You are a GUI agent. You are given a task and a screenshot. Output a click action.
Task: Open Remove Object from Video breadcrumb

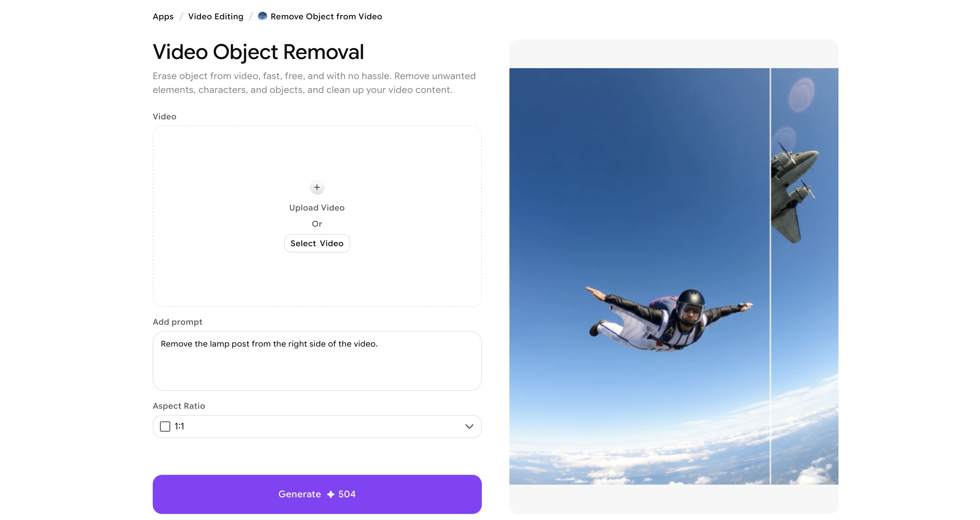pos(326,16)
